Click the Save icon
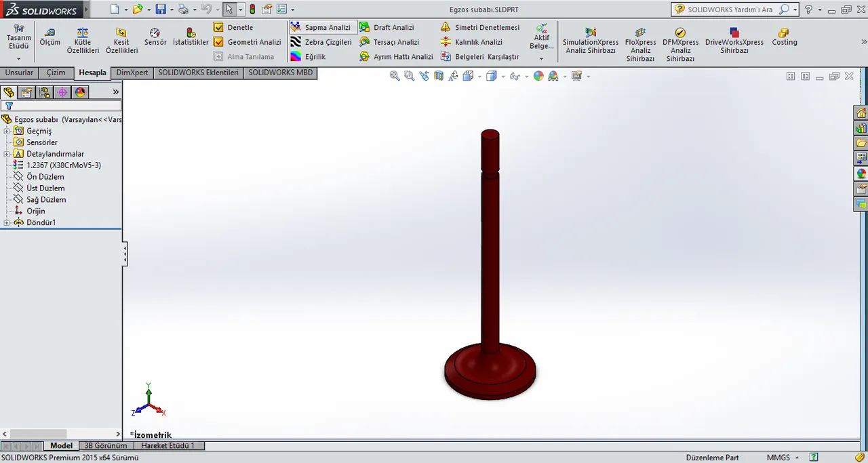 [x=161, y=9]
